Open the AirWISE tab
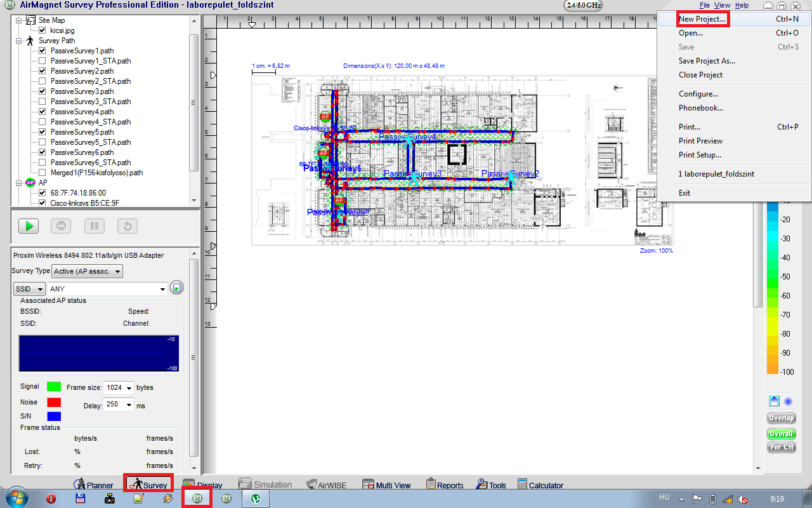The image size is (812, 508). tap(327, 485)
